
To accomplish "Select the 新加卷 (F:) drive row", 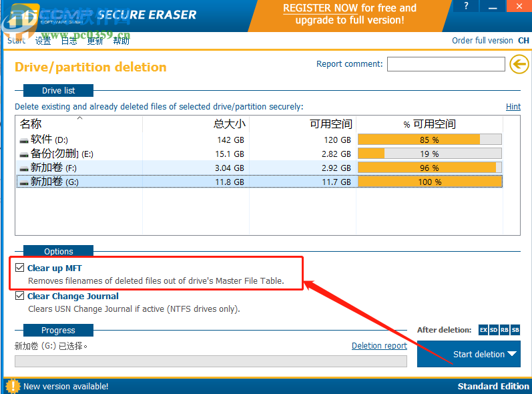I will point(260,168).
